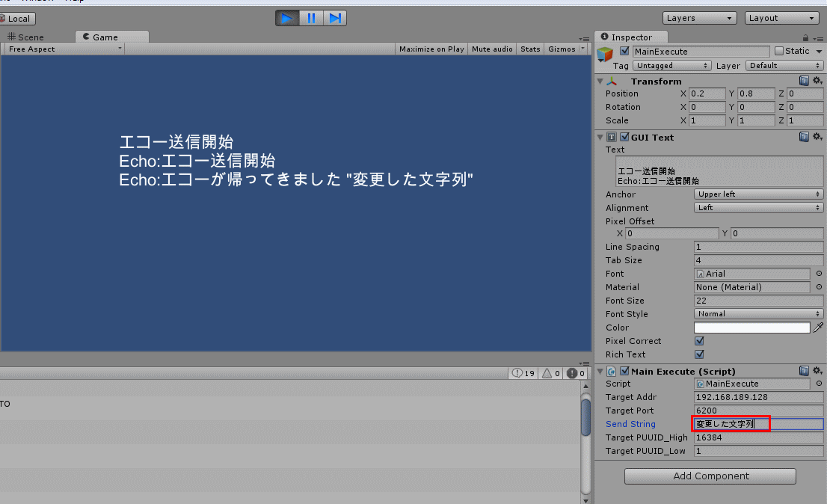Disable the GUI Text component checkbox
827x504 pixels.
[x=624, y=137]
